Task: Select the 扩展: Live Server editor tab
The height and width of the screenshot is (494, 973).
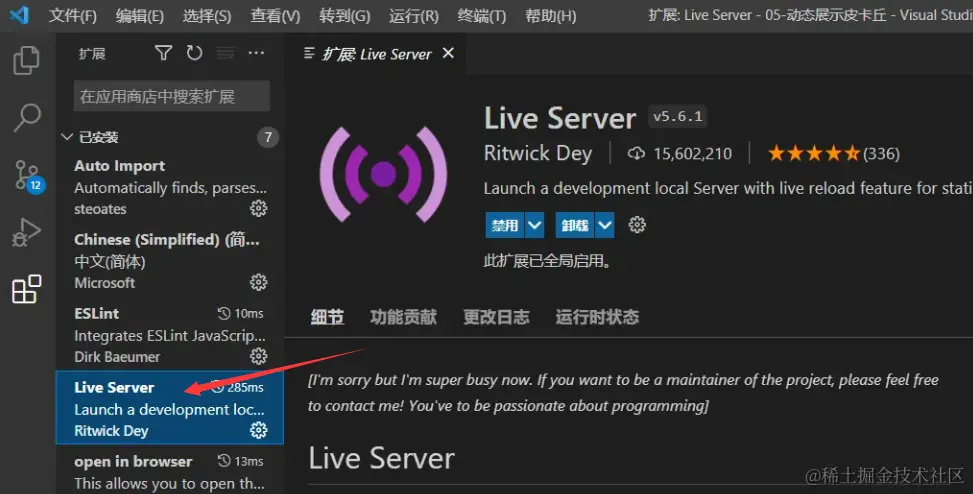Action: tap(375, 54)
